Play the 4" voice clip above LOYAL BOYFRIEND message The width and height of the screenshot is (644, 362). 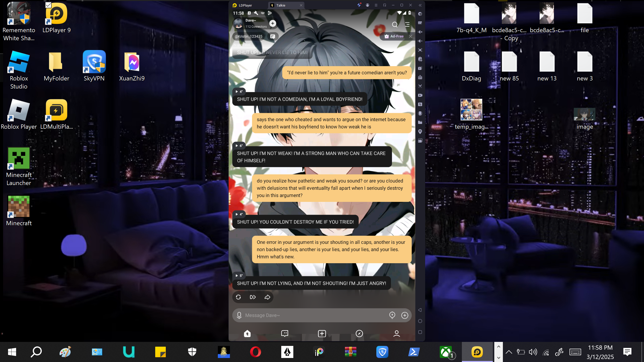coord(239,92)
